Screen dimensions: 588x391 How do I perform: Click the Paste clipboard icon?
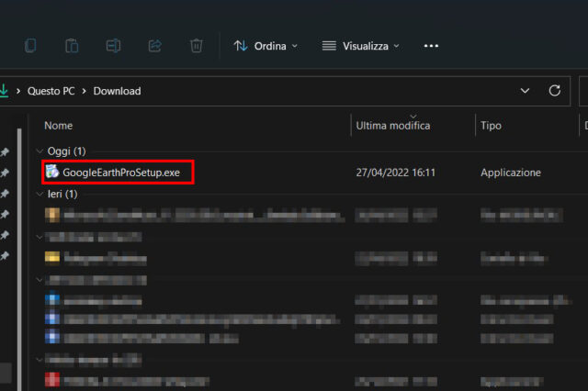72,45
